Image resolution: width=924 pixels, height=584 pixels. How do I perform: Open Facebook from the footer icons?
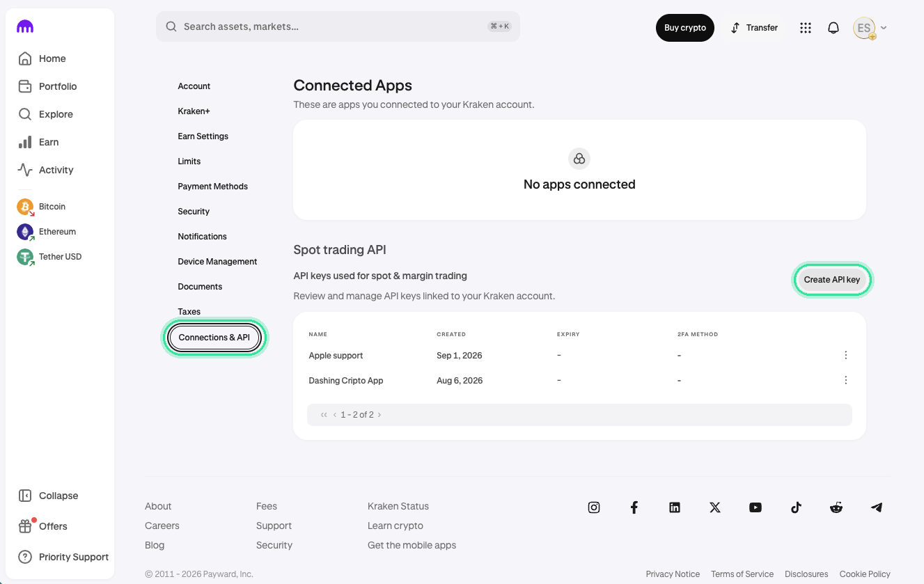tap(634, 507)
